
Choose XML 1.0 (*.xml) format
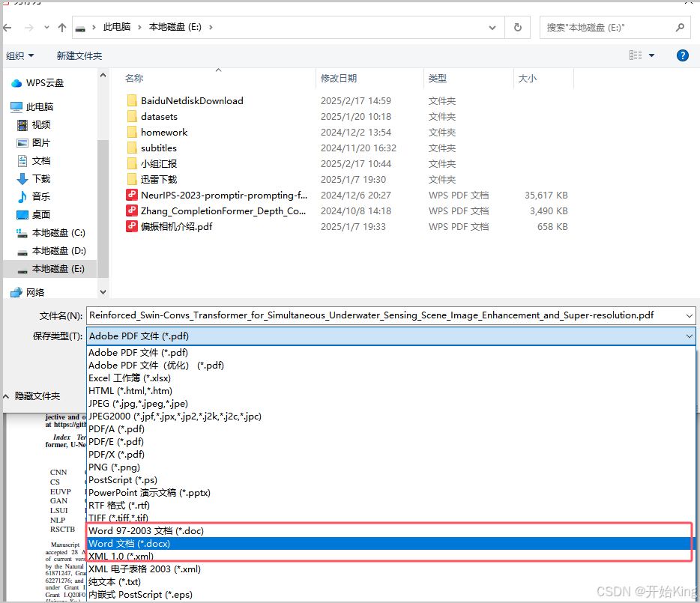390,556
